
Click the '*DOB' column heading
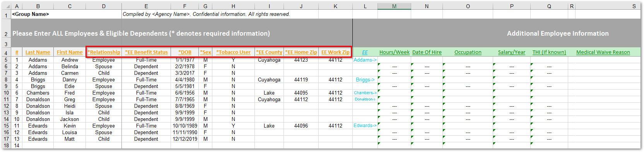click(x=184, y=52)
